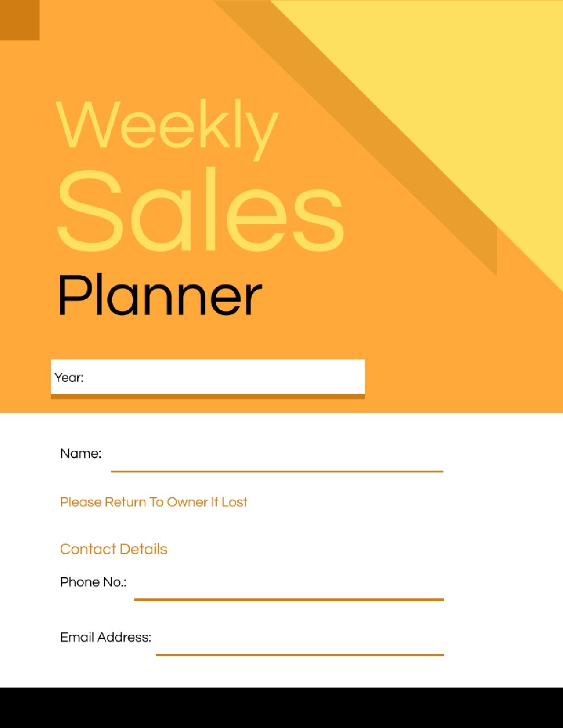Click the "Name:" label

(x=81, y=454)
